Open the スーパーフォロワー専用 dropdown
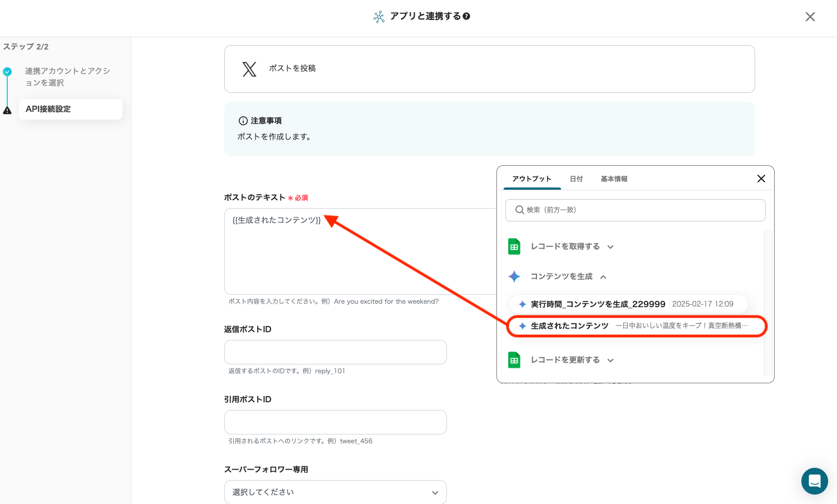The image size is (837, 504). click(x=335, y=492)
